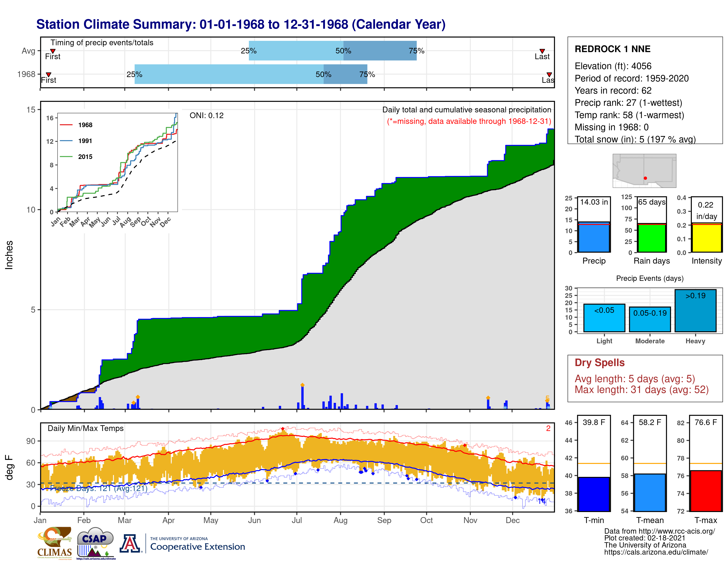Click the 'Daily Min/Max Temps' label

point(85,428)
